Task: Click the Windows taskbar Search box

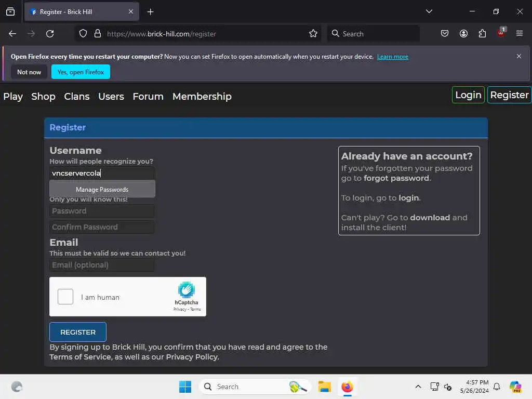Action: pos(255,387)
